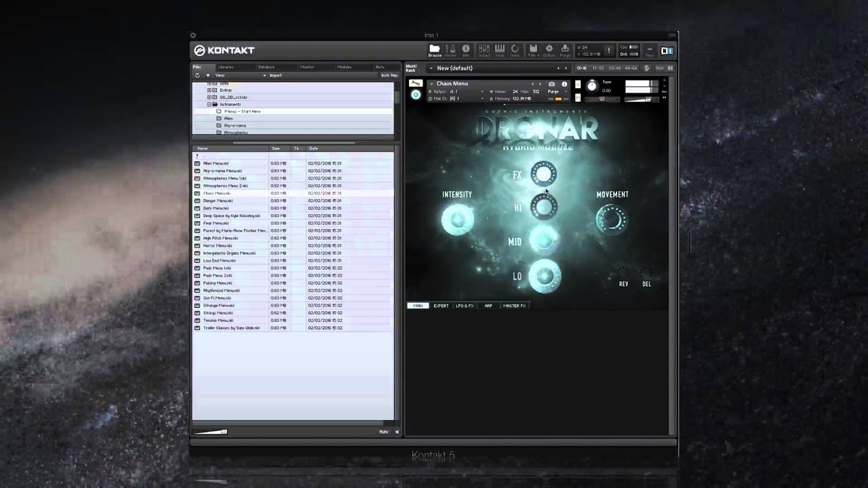Open the Quick-load browser
868x488 pixels.
tap(515, 50)
